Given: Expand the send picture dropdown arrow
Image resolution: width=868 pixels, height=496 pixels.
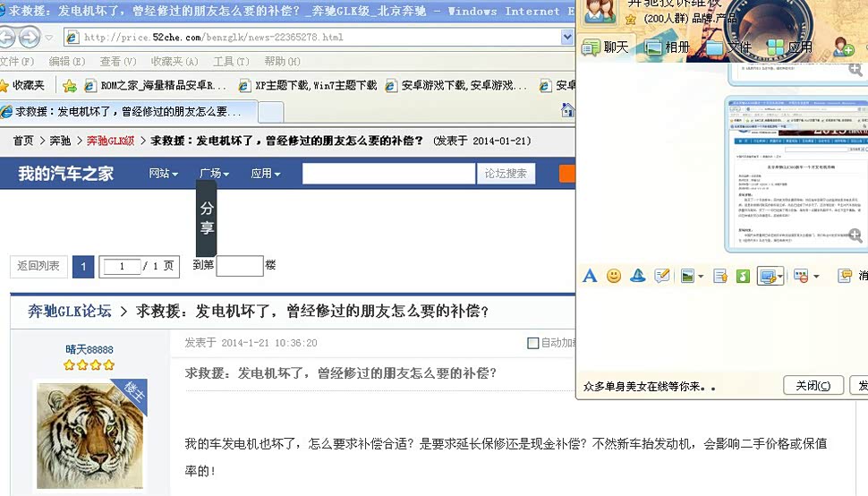Looking at the screenshot, I should pyautogui.click(x=701, y=277).
